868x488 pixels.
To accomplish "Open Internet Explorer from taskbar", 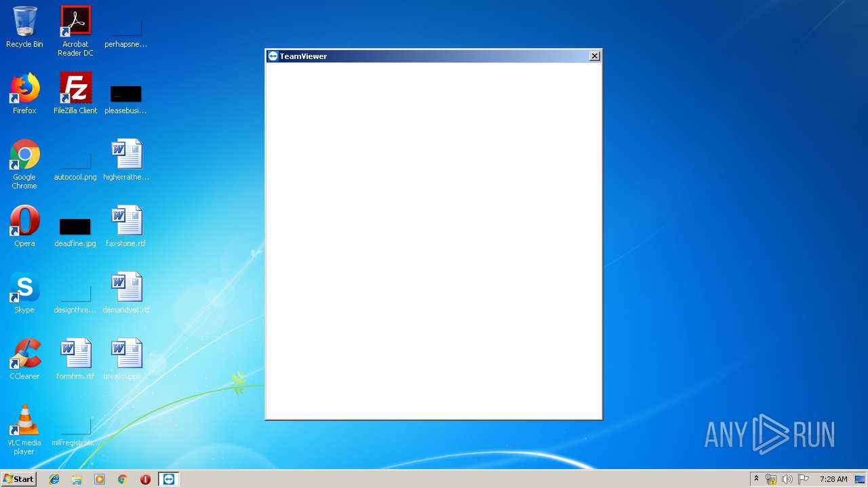I will (54, 479).
